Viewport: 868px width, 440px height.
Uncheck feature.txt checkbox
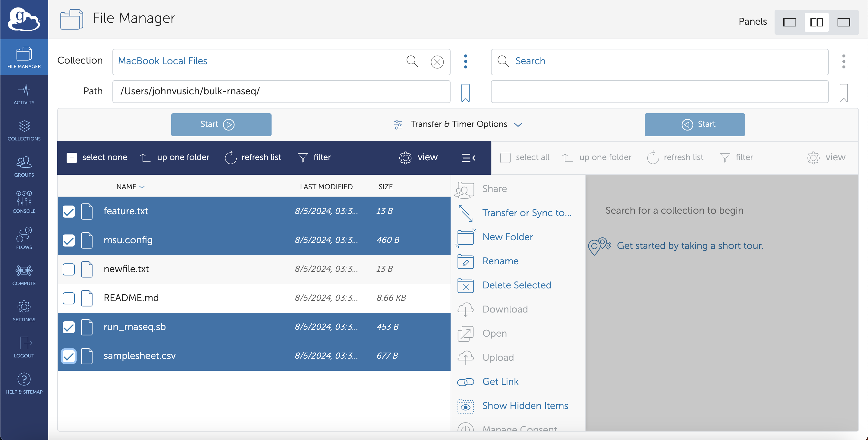[x=69, y=212]
